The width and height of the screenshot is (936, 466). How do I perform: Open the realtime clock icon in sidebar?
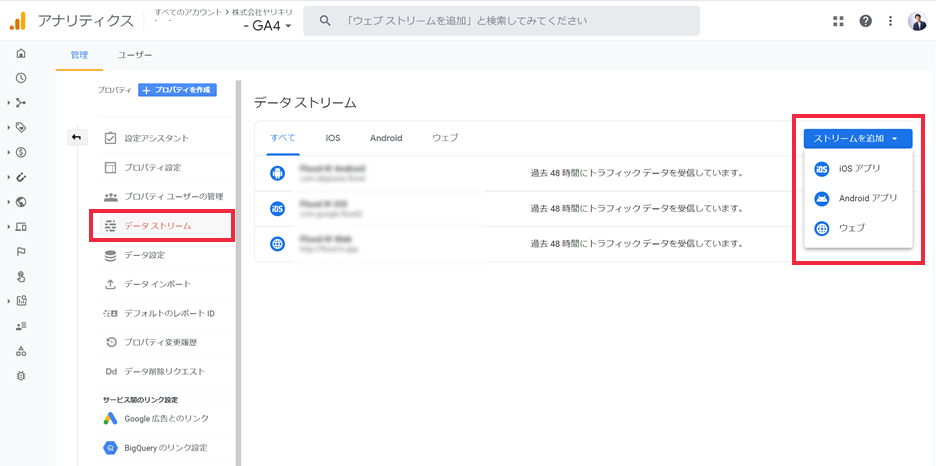tap(21, 78)
